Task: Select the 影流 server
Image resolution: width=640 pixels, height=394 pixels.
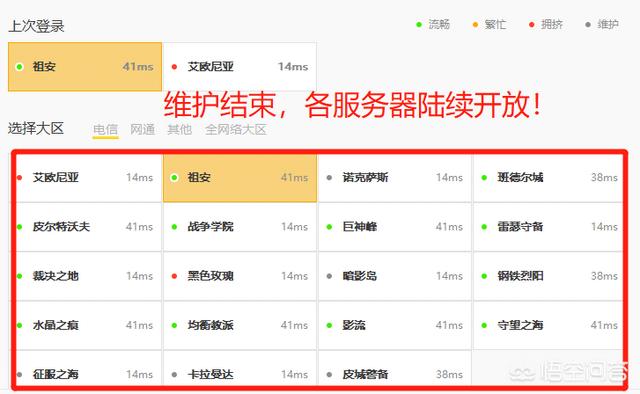Action: [x=395, y=325]
